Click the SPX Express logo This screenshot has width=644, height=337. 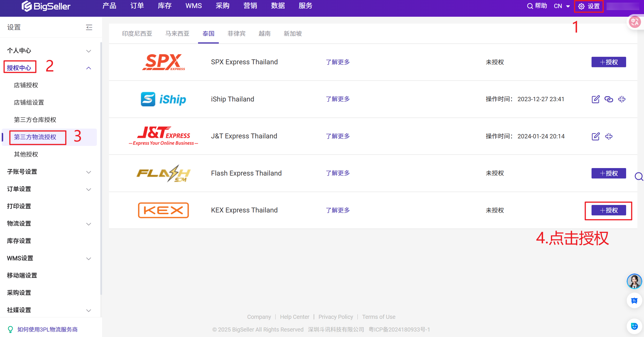[164, 62]
